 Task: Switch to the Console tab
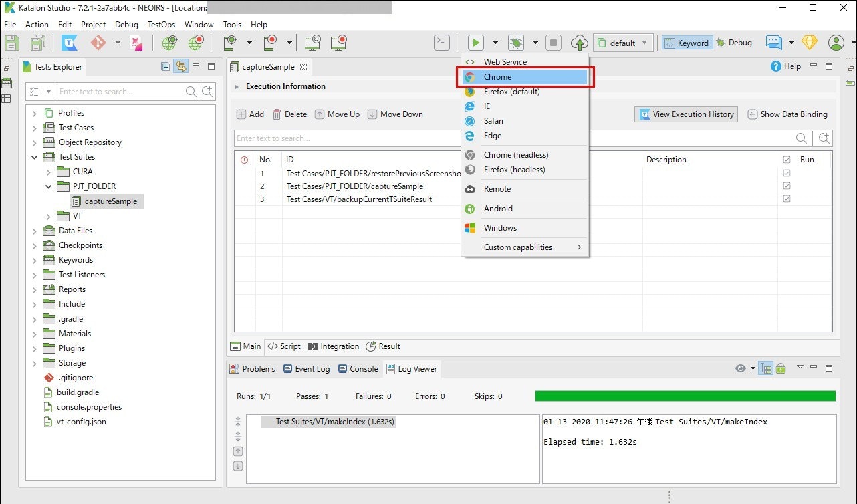[x=358, y=368]
